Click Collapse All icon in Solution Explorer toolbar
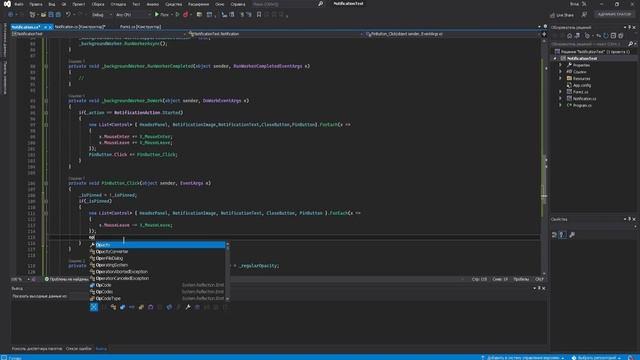The height and width of the screenshot is (360, 640). pos(613,36)
